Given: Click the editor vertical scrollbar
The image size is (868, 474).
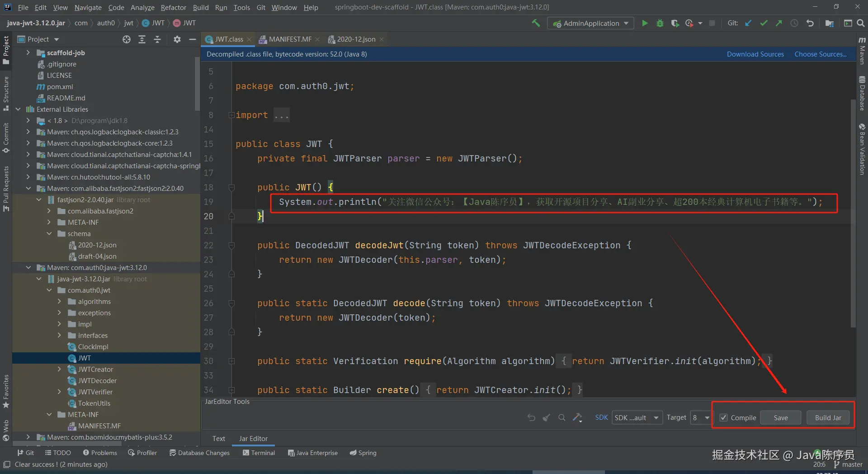Looking at the screenshot, I should [x=853, y=213].
